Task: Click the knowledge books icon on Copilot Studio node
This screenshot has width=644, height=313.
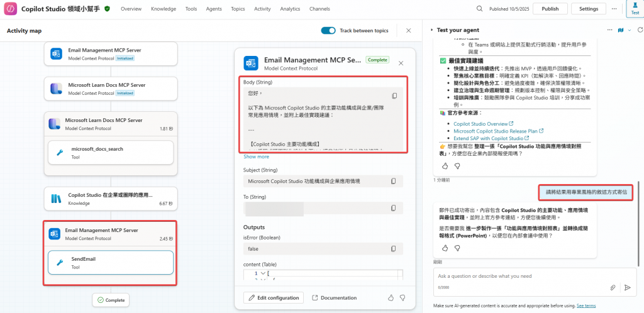Action: coord(56,199)
